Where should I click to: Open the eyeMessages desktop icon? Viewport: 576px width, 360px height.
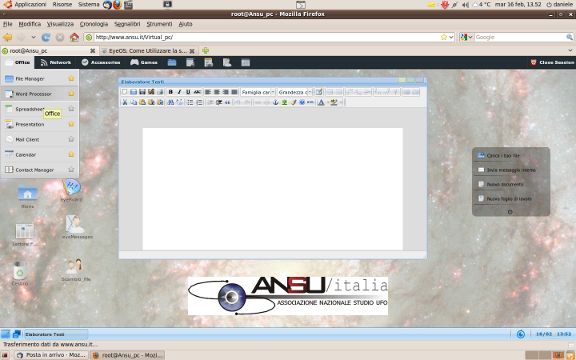point(77,227)
